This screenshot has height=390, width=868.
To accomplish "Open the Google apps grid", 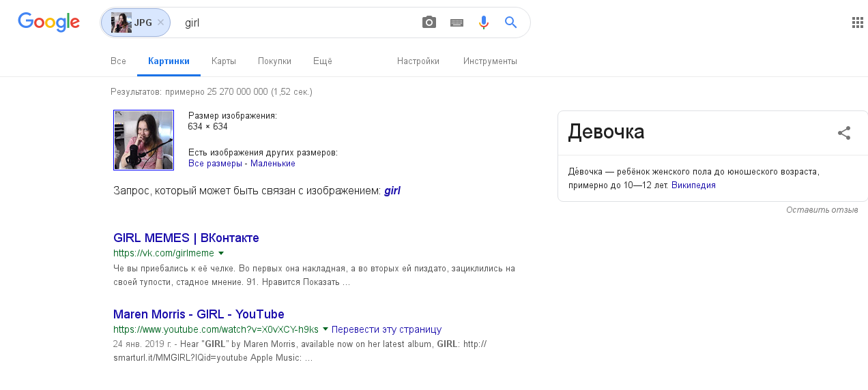I will pos(858,22).
